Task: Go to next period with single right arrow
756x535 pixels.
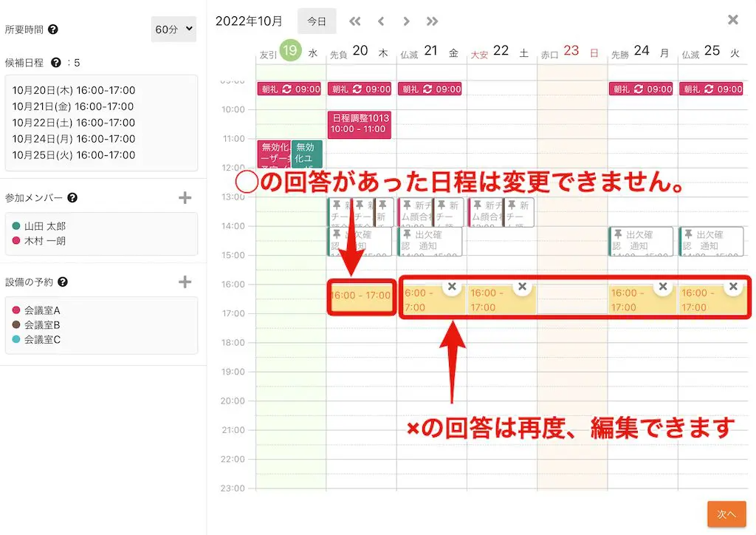Action: pos(407,21)
